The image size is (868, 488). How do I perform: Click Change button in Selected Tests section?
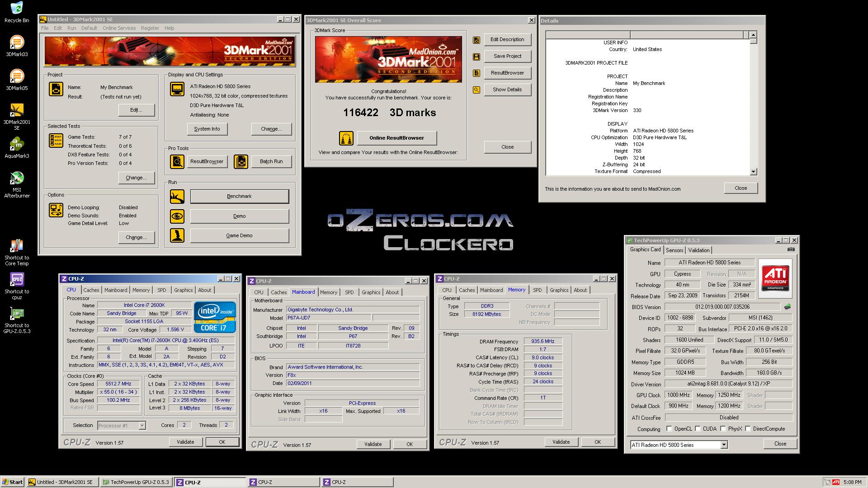coord(136,178)
